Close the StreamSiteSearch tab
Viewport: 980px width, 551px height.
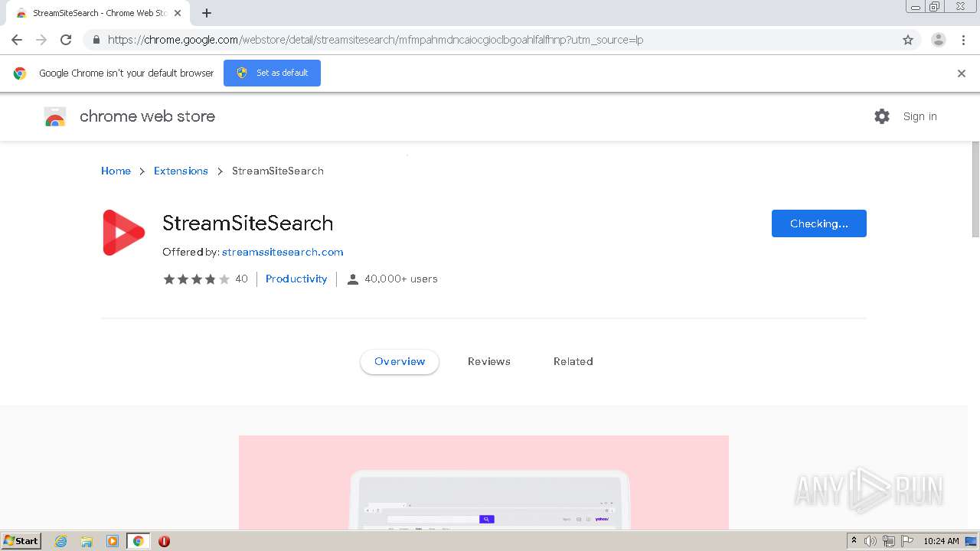178,13
